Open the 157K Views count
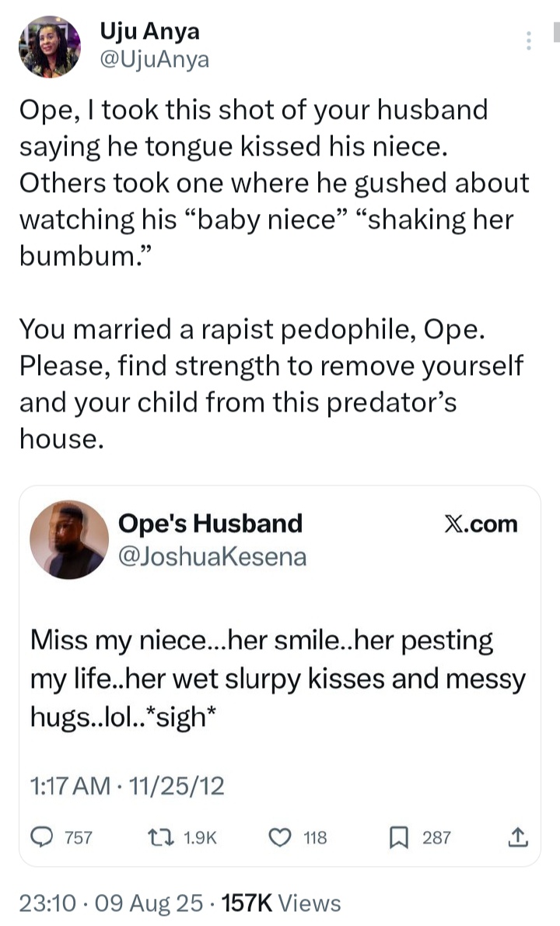This screenshot has width=560, height=926. tap(282, 903)
